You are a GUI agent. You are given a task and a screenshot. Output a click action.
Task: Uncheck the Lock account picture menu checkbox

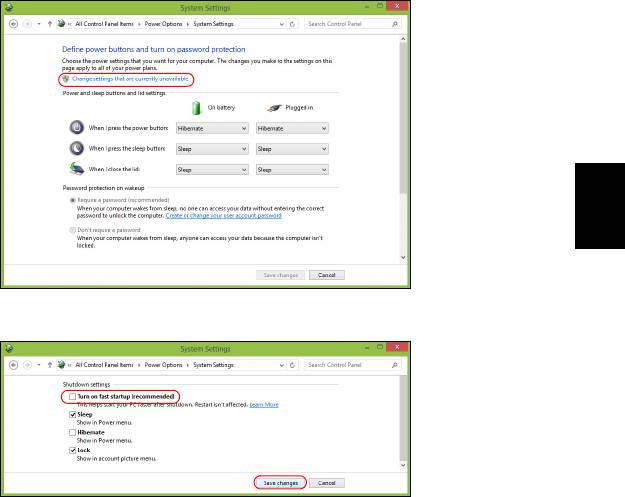click(72, 450)
